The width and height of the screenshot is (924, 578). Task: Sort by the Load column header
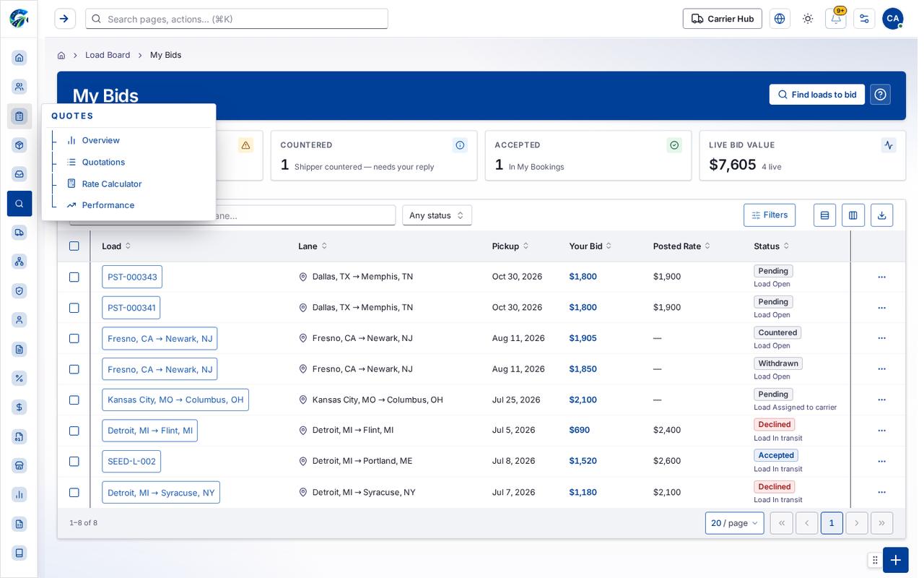tap(116, 246)
